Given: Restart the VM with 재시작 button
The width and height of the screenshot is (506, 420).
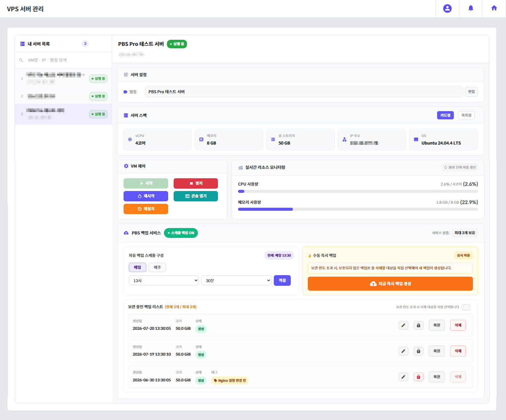Looking at the screenshot, I should pos(146,196).
